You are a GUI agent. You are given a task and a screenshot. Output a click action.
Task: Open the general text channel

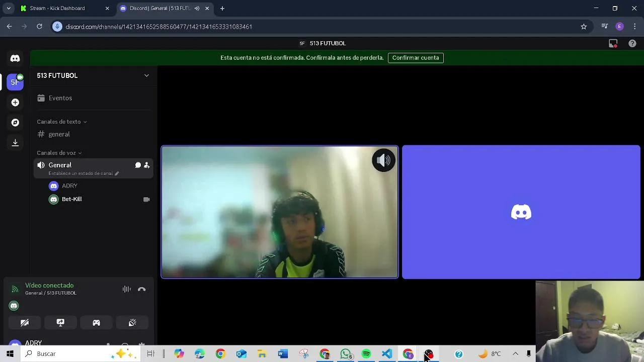94,134
